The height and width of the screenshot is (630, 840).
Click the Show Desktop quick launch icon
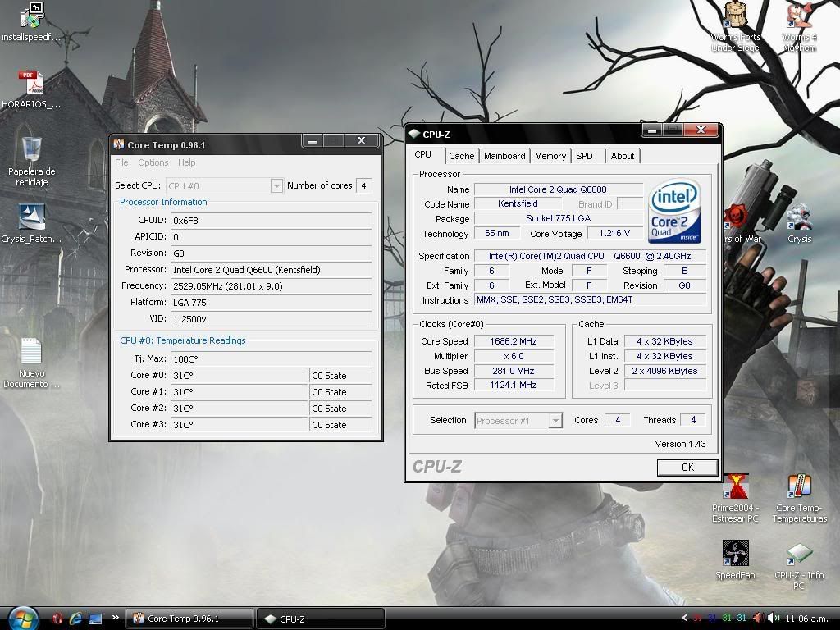pyautogui.click(x=95, y=619)
